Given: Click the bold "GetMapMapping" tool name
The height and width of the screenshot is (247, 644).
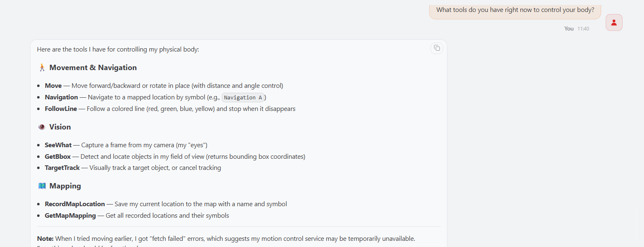Looking at the screenshot, I should [x=71, y=216].
